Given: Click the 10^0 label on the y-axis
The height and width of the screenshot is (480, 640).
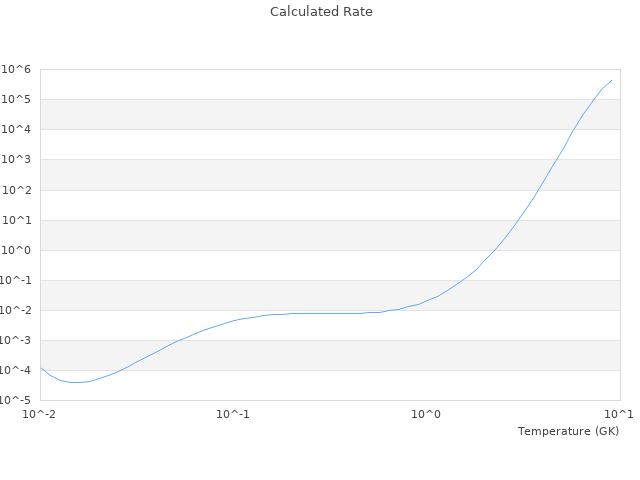Looking at the screenshot, I should [x=16, y=250].
